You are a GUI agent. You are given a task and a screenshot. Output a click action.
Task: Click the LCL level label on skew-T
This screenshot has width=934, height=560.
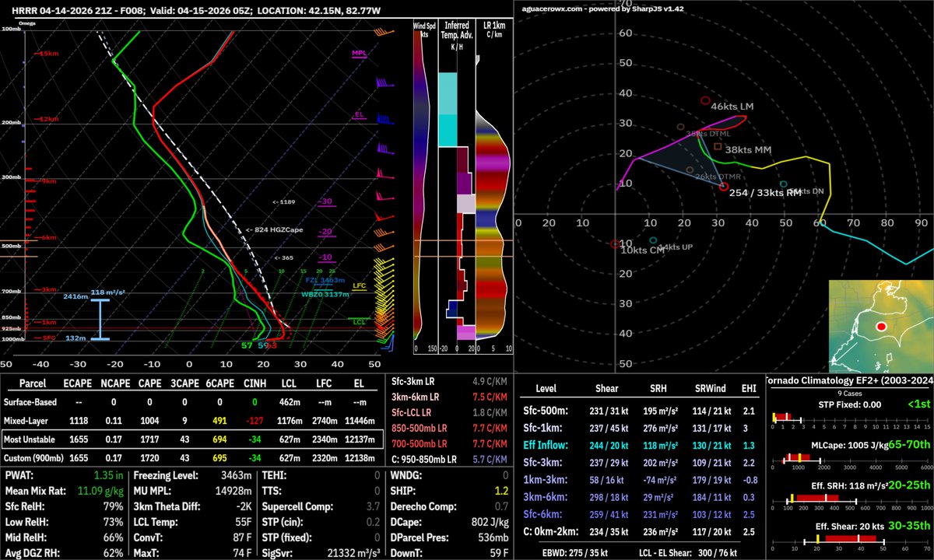[359, 320]
